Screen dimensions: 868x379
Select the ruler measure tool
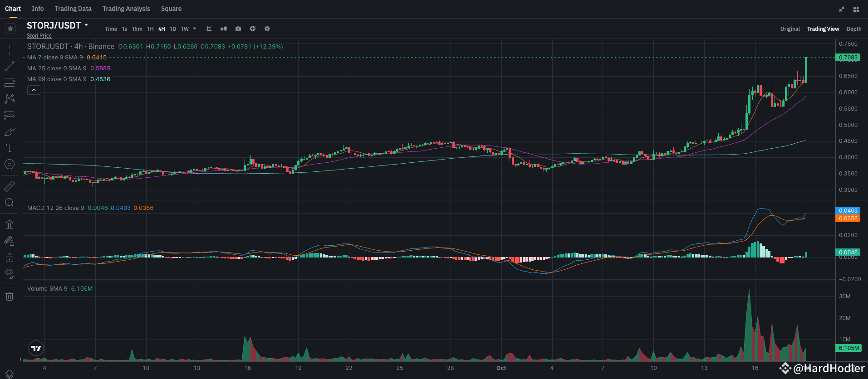point(10,186)
